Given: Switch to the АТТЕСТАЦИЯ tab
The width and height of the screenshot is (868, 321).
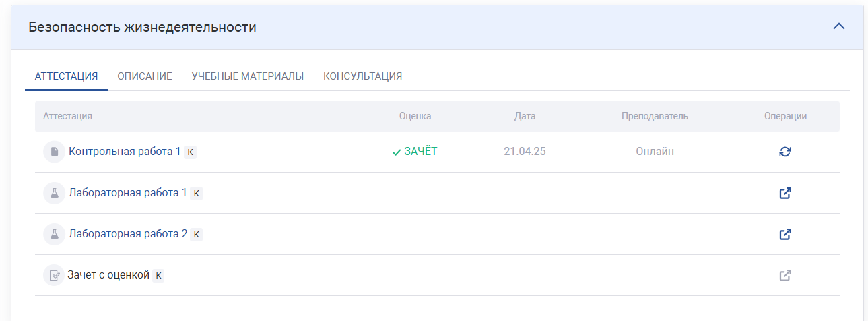Looking at the screenshot, I should coord(66,76).
